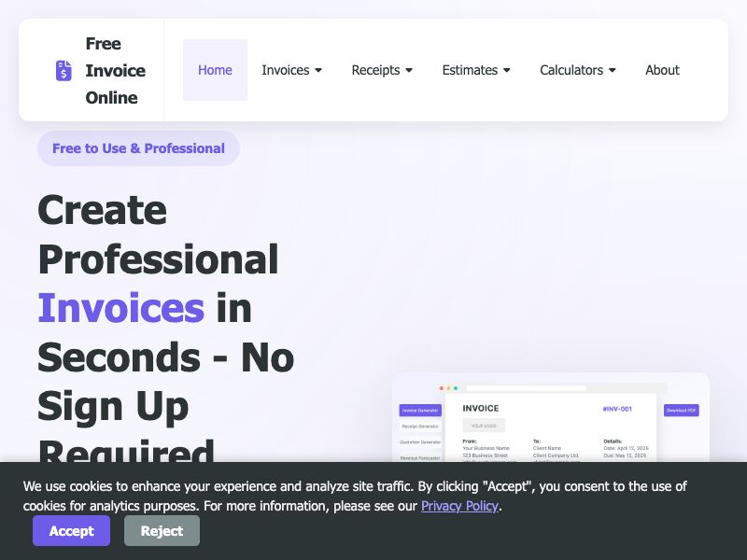This screenshot has width=747, height=560.
Task: Click the Free to Use & Professional badge
Action: pyautogui.click(x=138, y=148)
